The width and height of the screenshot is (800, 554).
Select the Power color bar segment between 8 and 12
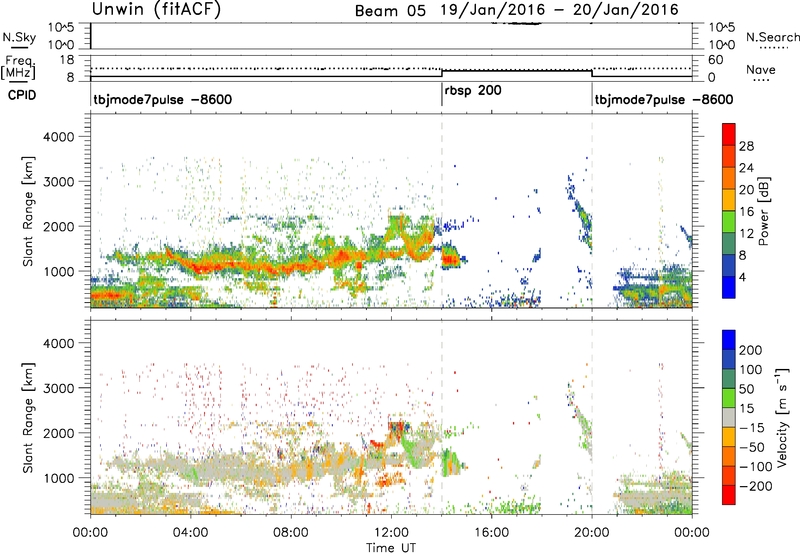click(x=729, y=244)
